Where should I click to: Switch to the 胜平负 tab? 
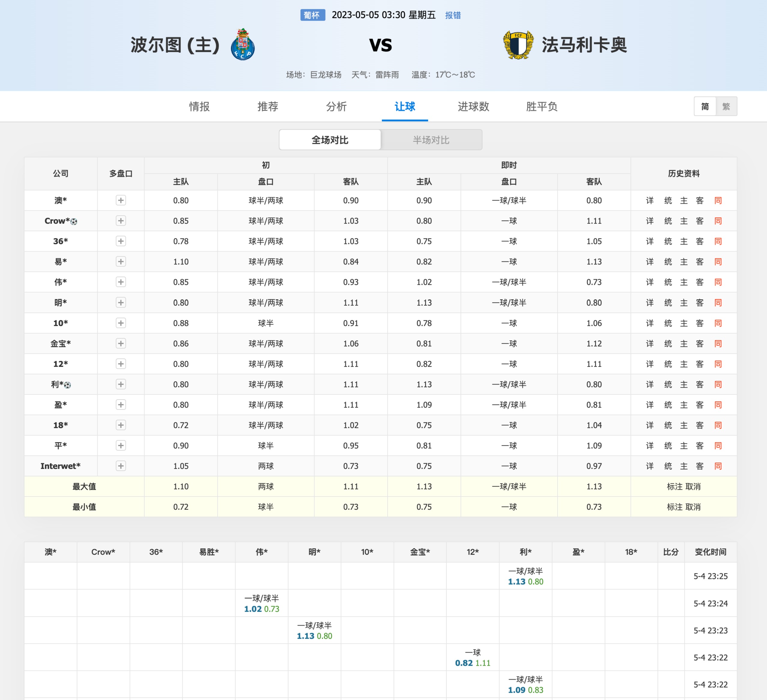(542, 107)
